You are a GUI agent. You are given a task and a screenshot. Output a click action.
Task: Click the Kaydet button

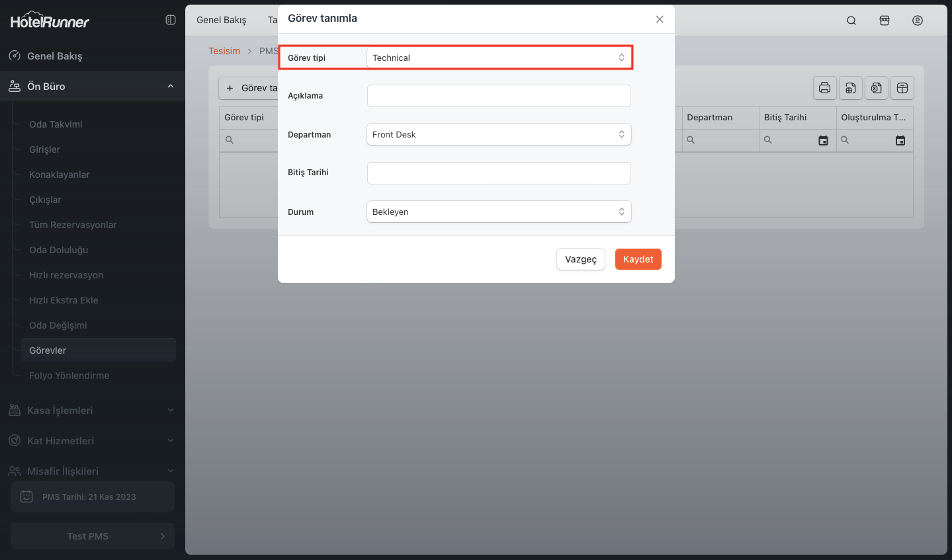(x=638, y=259)
